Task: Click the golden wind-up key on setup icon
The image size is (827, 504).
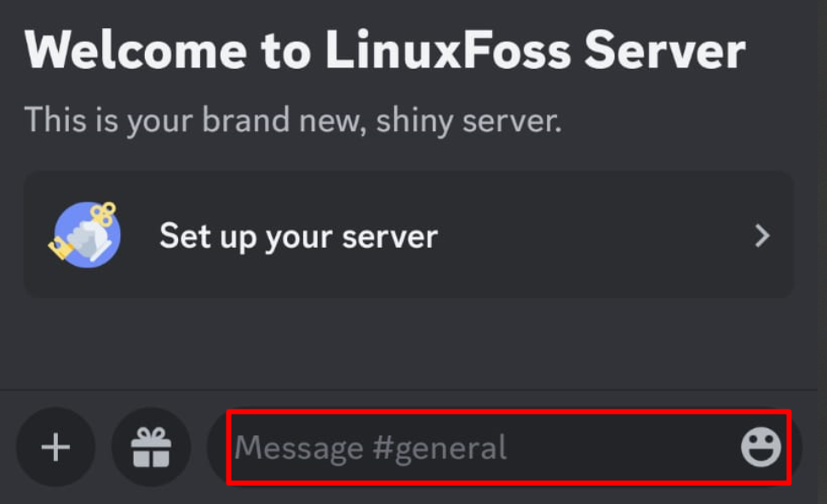Action: 103,214
